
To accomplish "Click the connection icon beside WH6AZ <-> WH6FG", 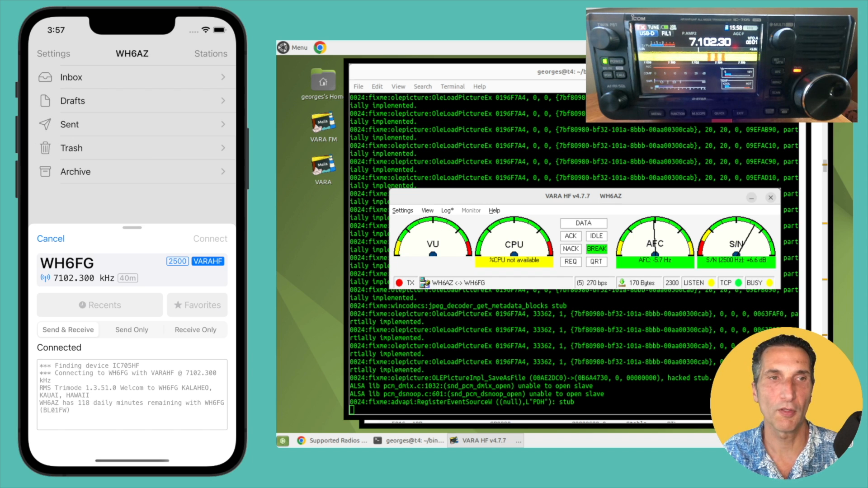I will [425, 283].
